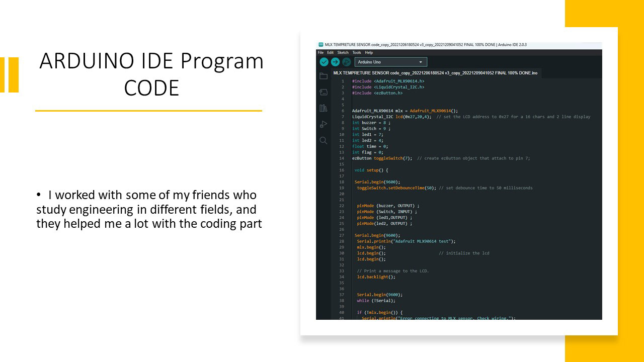644x362 pixels.
Task: Click the 'int buzzer = 8 ;' line
Action: tap(371, 123)
